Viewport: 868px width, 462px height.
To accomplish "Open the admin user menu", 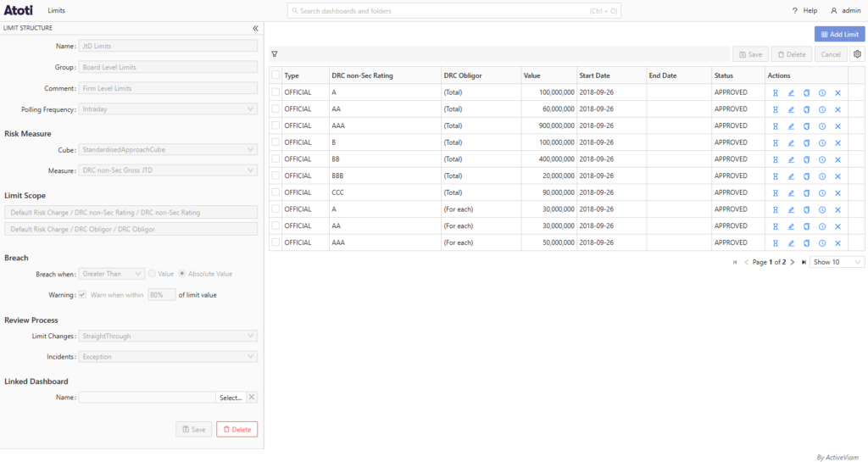I will [x=846, y=10].
